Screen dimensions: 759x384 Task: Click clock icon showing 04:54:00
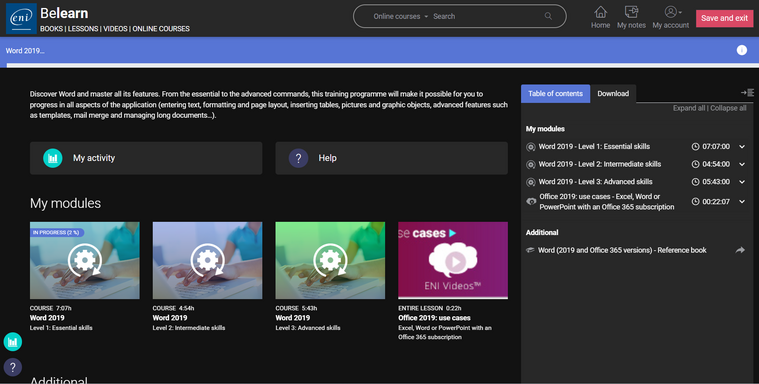pyautogui.click(x=695, y=164)
